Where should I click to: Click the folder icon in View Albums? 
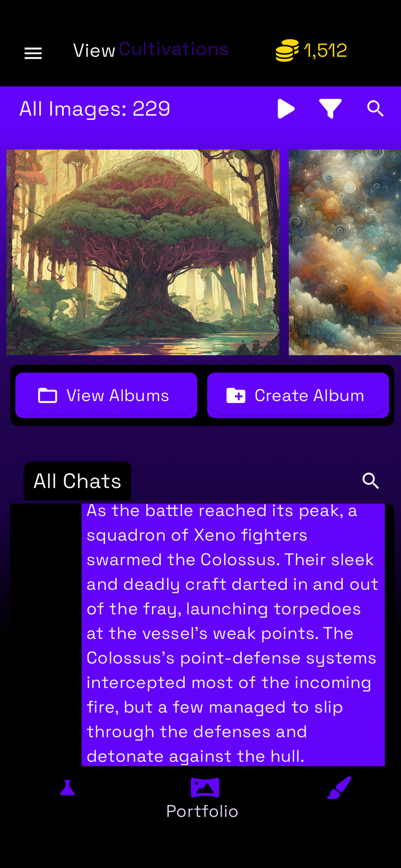pyautogui.click(x=48, y=395)
